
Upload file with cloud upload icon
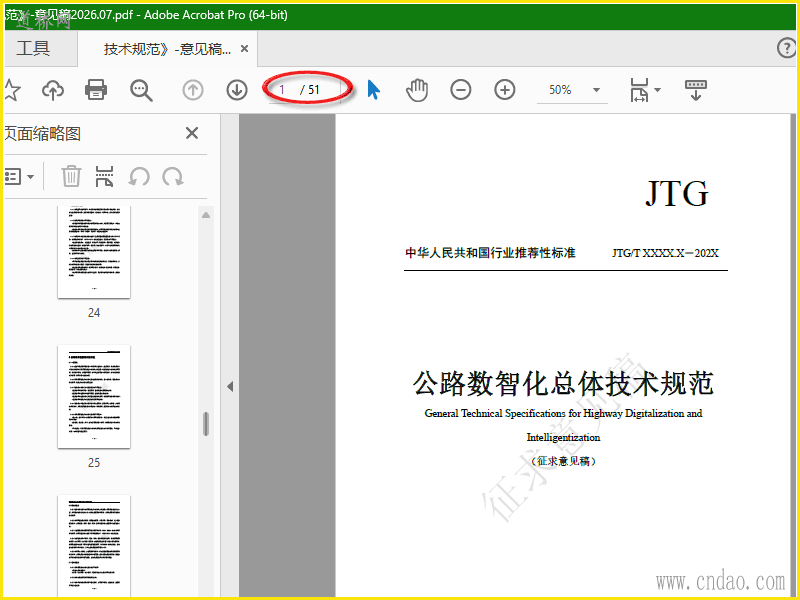click(x=53, y=90)
